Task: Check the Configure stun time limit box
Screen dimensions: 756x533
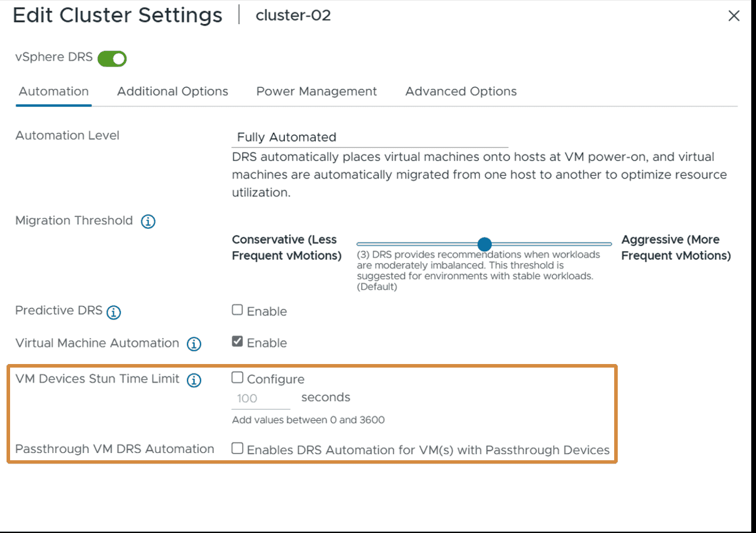Action: pyautogui.click(x=237, y=377)
